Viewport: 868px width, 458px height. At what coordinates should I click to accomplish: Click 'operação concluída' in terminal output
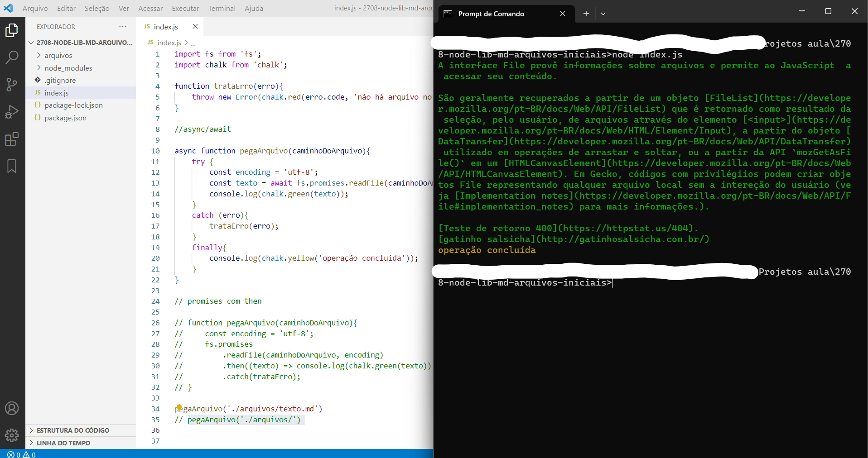487,250
